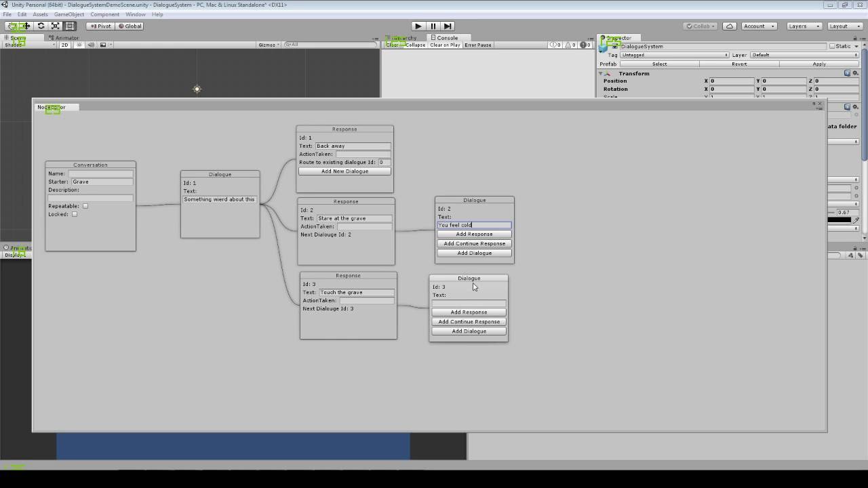
Task: Toggle scene audio speaker icon
Action: pos(91,45)
